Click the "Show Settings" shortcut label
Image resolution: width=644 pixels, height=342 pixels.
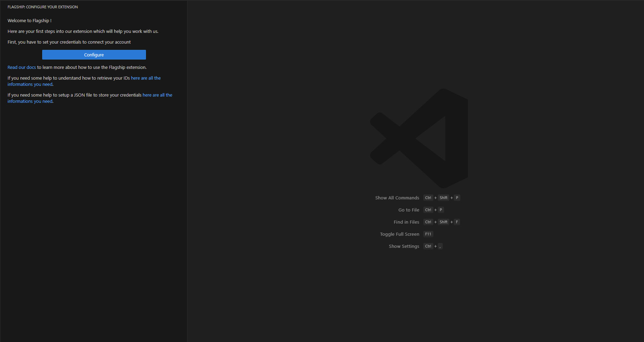tap(404, 246)
